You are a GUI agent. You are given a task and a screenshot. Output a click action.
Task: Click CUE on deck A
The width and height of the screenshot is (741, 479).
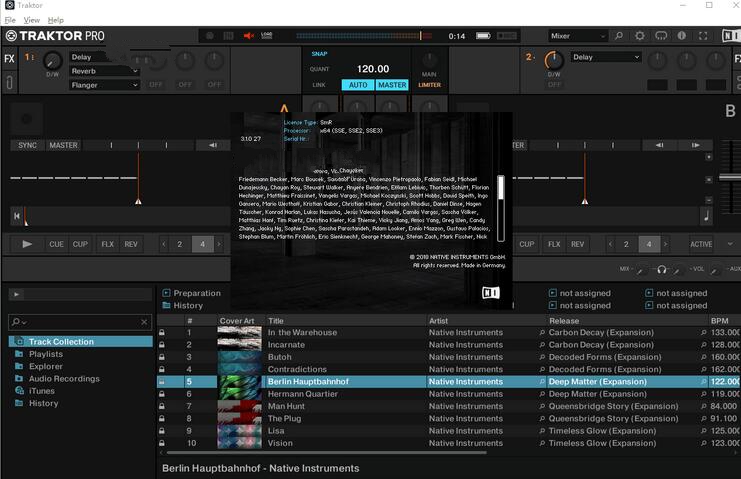(x=56, y=244)
